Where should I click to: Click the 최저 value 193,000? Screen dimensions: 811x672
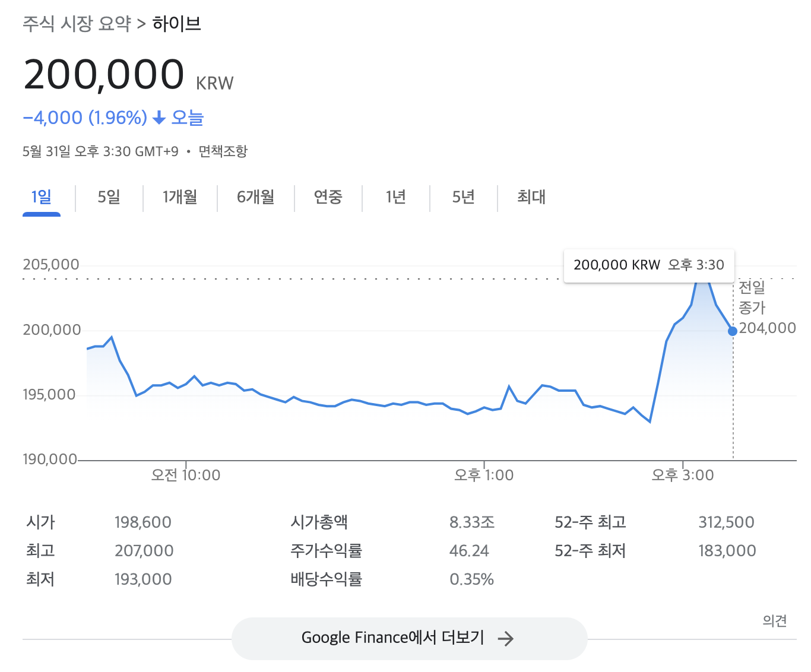coord(143,579)
